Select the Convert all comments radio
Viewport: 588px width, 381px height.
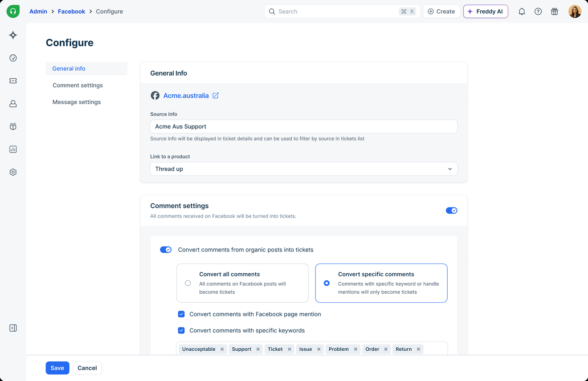click(188, 283)
